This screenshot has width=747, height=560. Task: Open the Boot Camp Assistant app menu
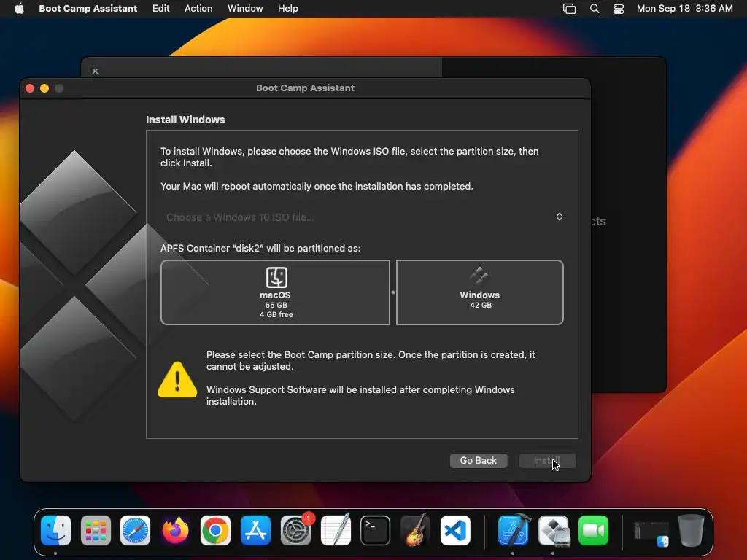[88, 8]
